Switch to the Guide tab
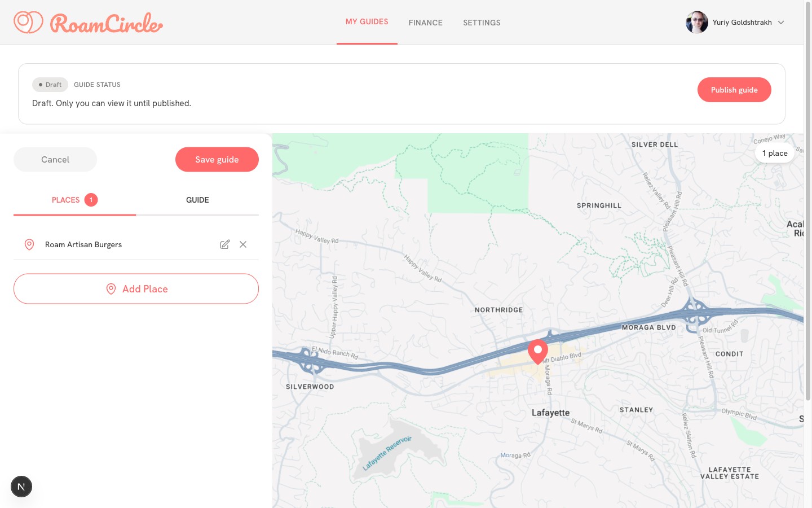812x508 pixels. tap(197, 200)
